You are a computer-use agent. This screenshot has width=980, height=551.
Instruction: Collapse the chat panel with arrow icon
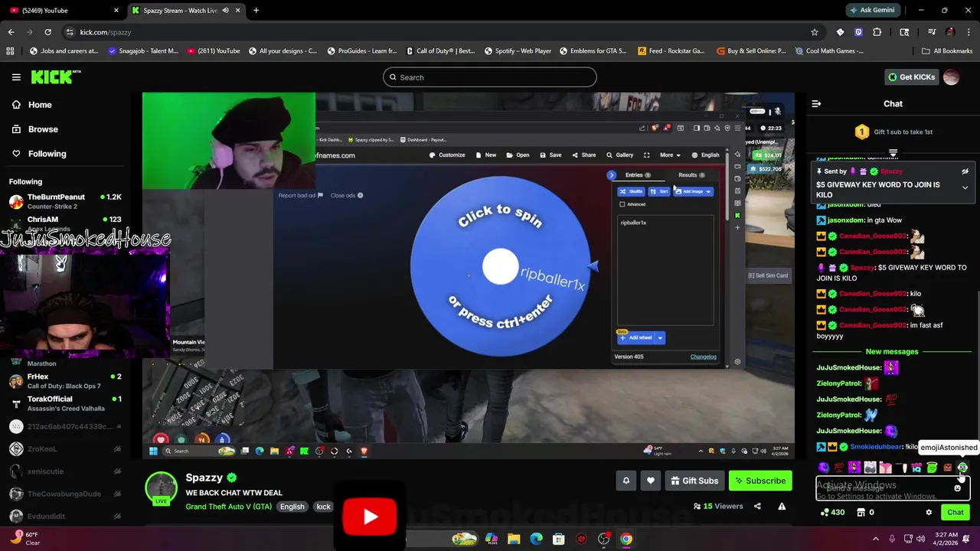pyautogui.click(x=816, y=103)
